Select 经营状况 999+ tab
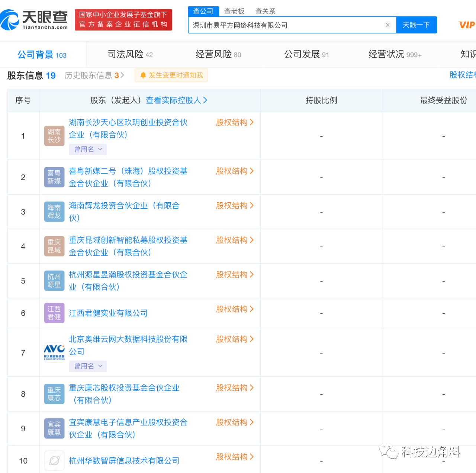Image resolution: width=476 pixels, height=473 pixels. pos(395,54)
